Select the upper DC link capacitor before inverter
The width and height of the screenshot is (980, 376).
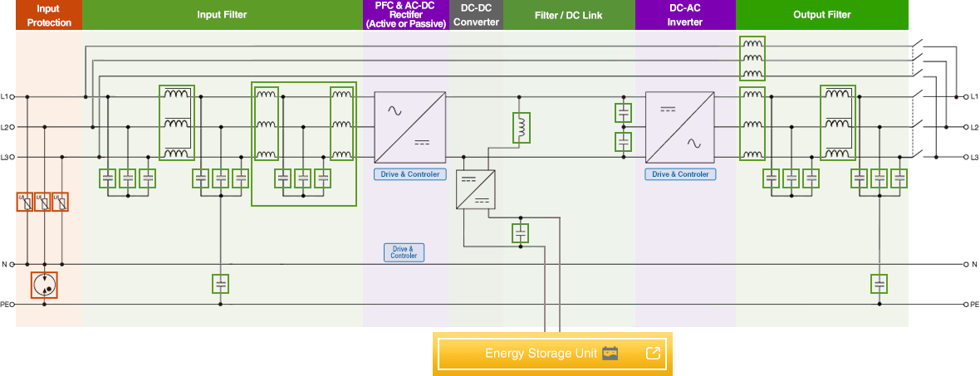coord(623,112)
